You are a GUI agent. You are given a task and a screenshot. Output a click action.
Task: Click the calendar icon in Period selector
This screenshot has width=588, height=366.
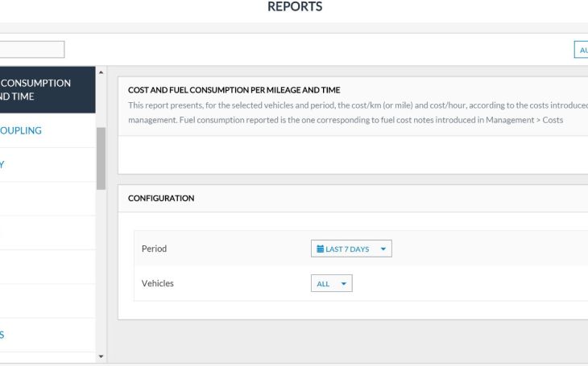tap(320, 249)
